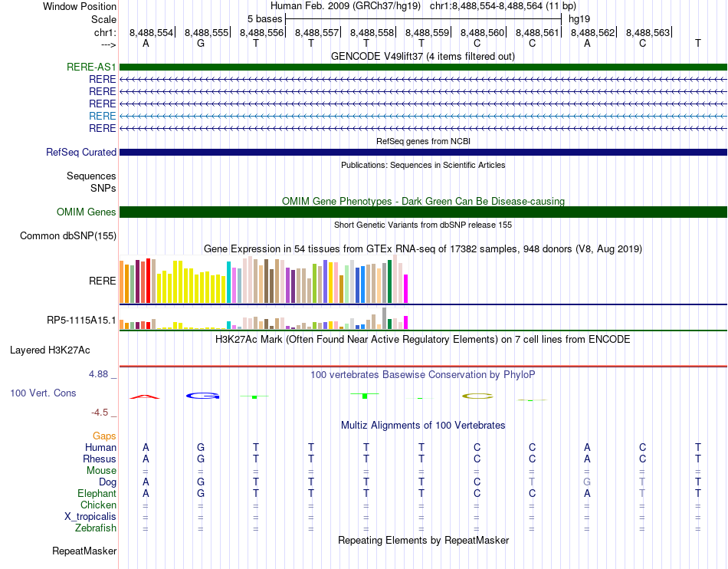Click the 5 bases scale label

pos(264,19)
